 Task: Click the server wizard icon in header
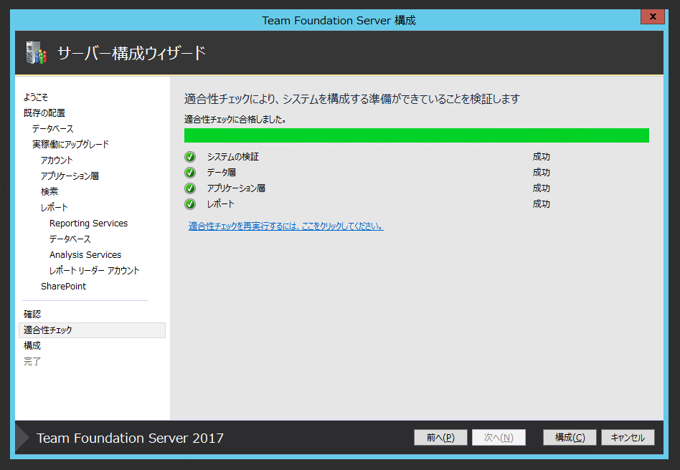[x=36, y=53]
